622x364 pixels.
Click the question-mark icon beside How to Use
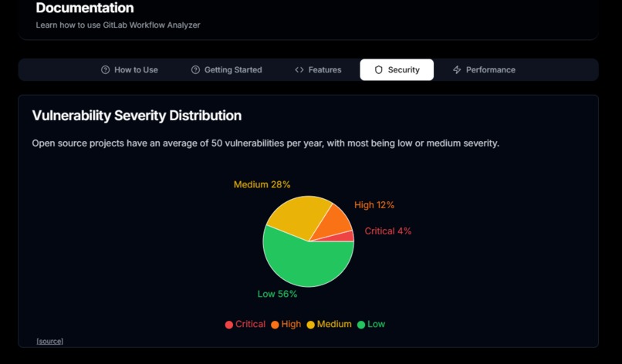point(105,69)
